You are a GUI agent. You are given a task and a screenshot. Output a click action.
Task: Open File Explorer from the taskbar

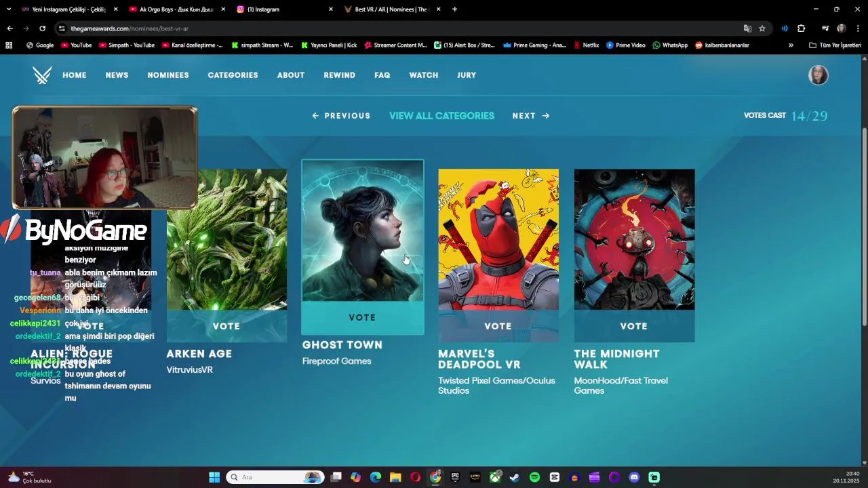395,477
